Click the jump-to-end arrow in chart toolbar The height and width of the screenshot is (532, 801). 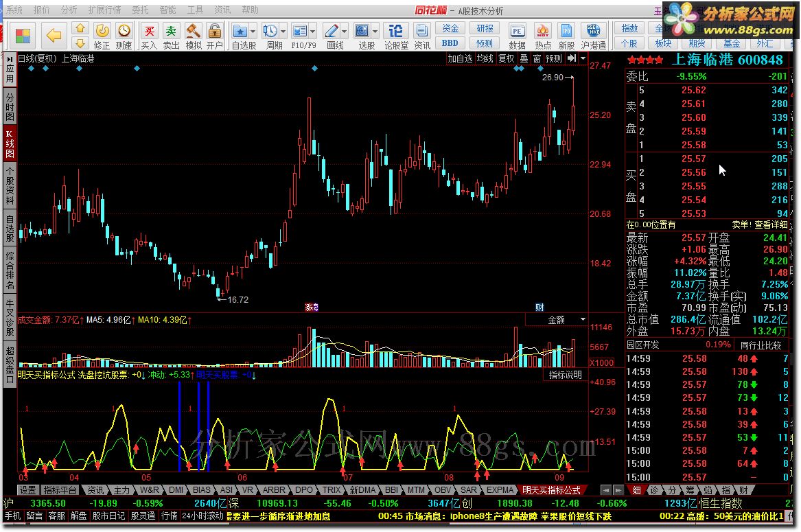[572, 59]
